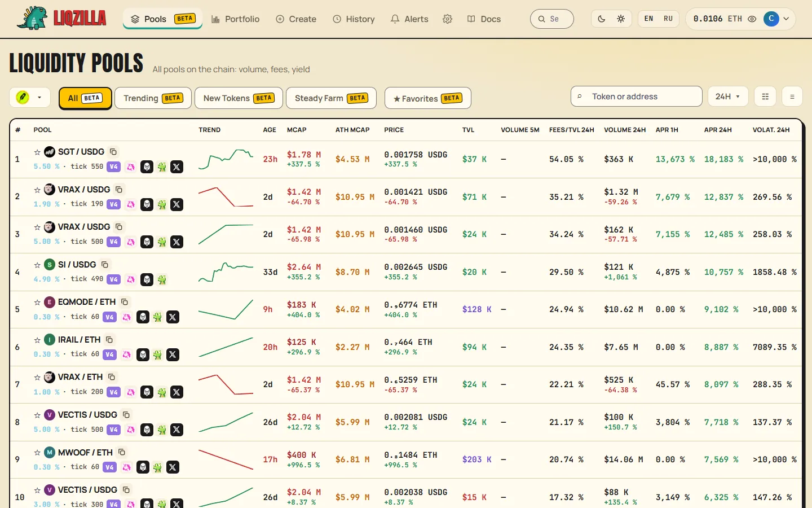
Task: Favorite the SGT / USDG pool with its star
Action: coord(37,152)
